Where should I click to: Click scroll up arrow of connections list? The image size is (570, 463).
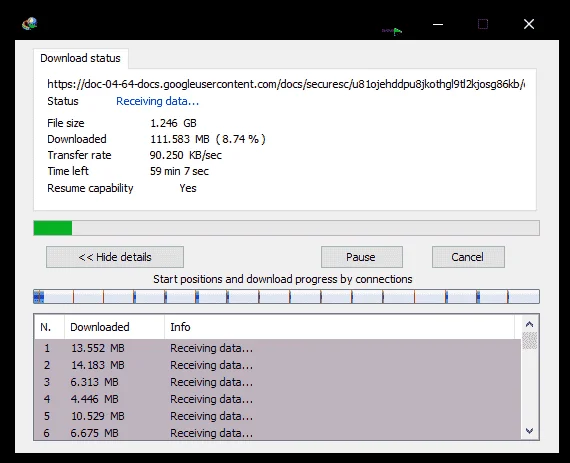click(529, 324)
